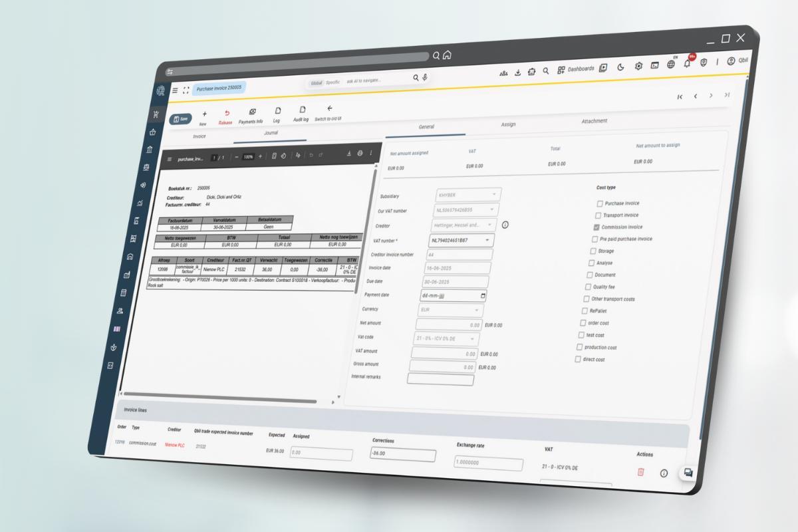Viewport: 798px width, 532px height.
Task: Open the settings gear icon
Action: click(x=638, y=66)
